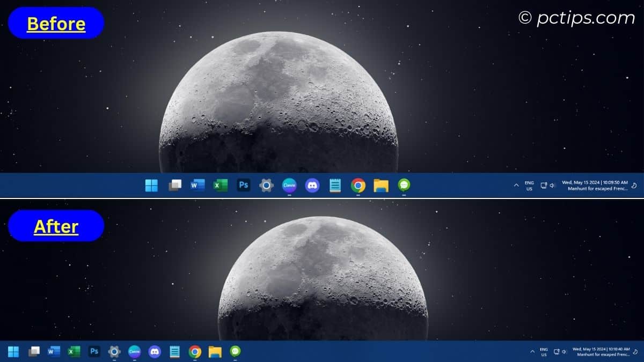The width and height of the screenshot is (644, 362).
Task: Switch ENG US input language, After taskbar
Action: (544, 352)
